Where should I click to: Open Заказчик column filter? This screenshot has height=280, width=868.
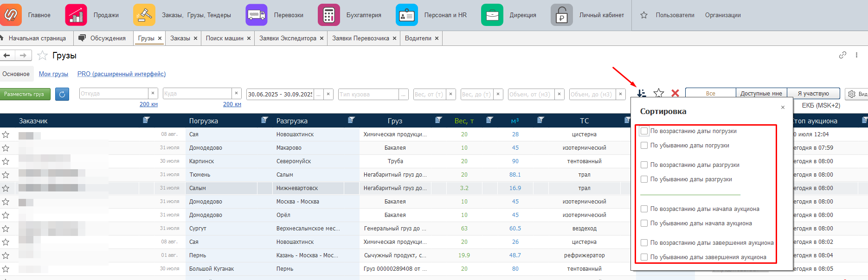146,121
